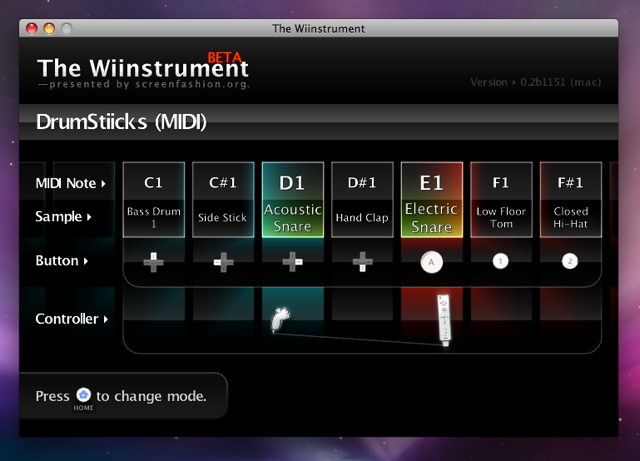This screenshot has width=640, height=461.
Task: Click the 1 button icon under F1
Action: (500, 261)
